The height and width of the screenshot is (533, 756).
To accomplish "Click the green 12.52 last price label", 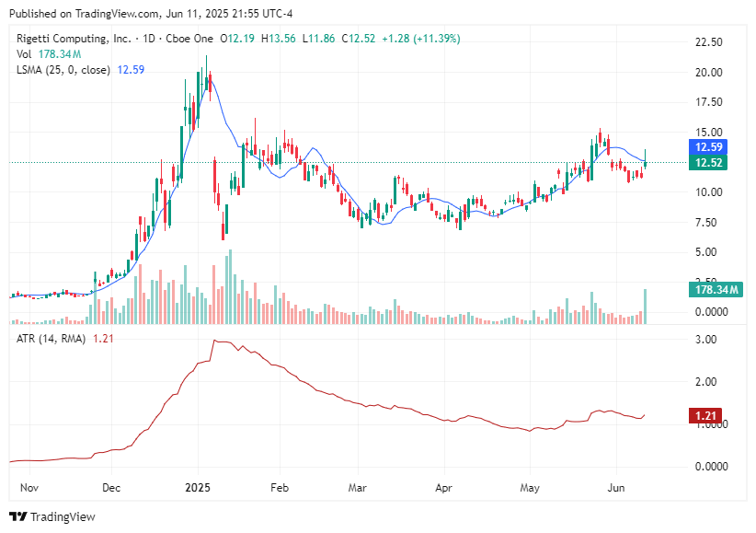I will (x=708, y=163).
